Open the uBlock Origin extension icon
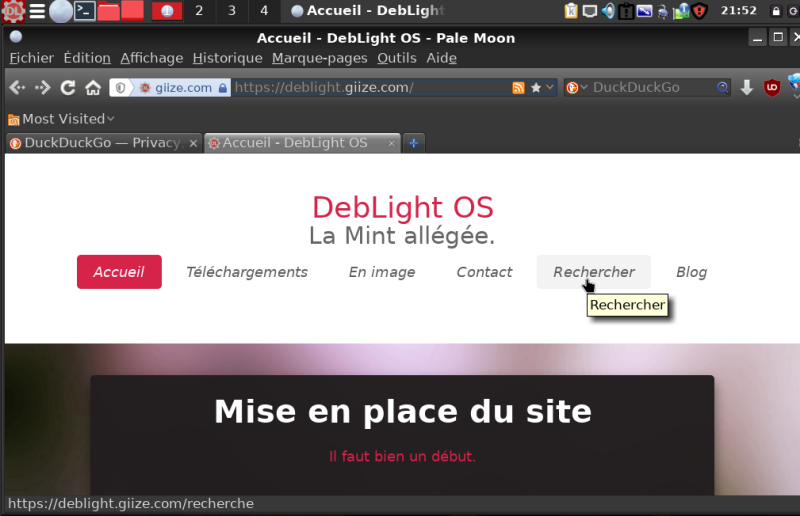Viewport: 800px width, 516px height. (x=772, y=88)
